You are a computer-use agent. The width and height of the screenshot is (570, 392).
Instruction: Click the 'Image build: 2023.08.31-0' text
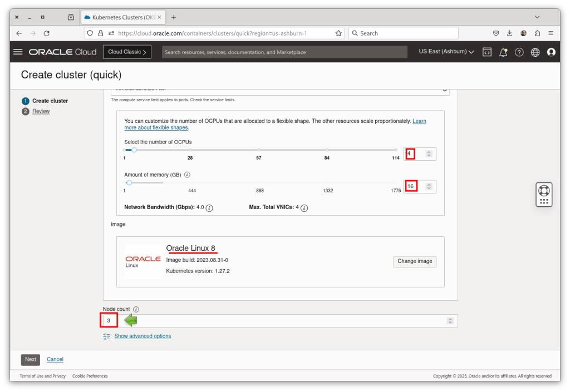point(197,260)
